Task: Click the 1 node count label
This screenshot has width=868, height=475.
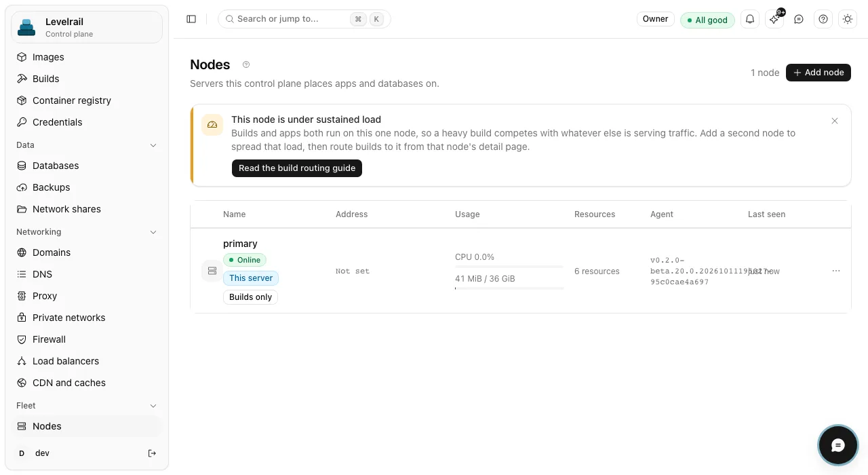Action: click(x=765, y=73)
